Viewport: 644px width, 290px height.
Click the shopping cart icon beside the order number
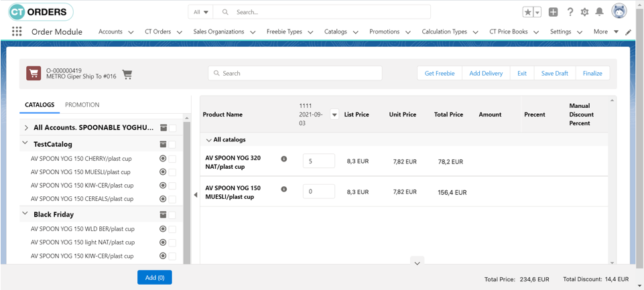(x=127, y=74)
